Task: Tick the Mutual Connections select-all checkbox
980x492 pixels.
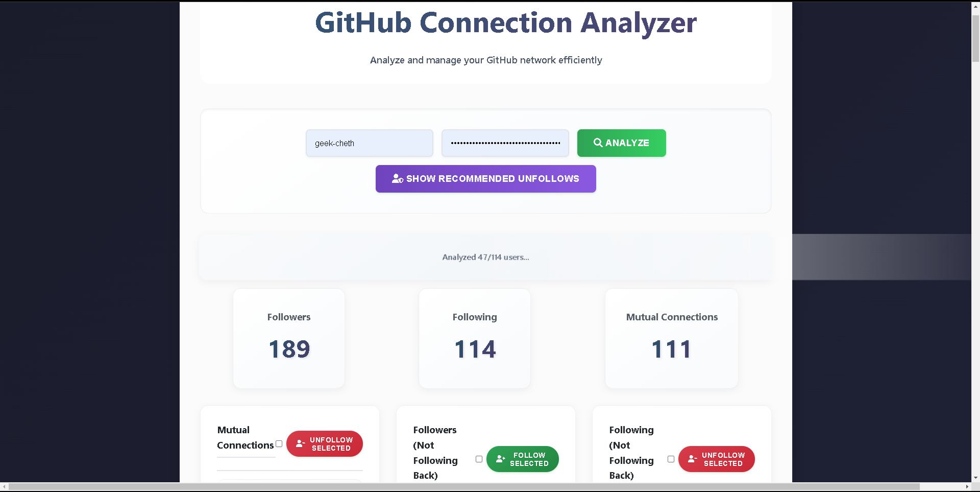Action: click(x=279, y=443)
